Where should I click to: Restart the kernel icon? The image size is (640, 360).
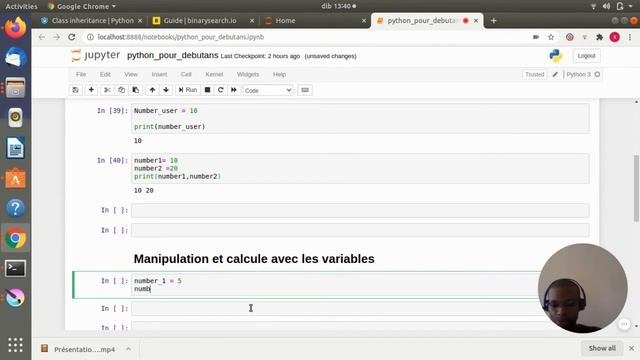[x=220, y=90]
